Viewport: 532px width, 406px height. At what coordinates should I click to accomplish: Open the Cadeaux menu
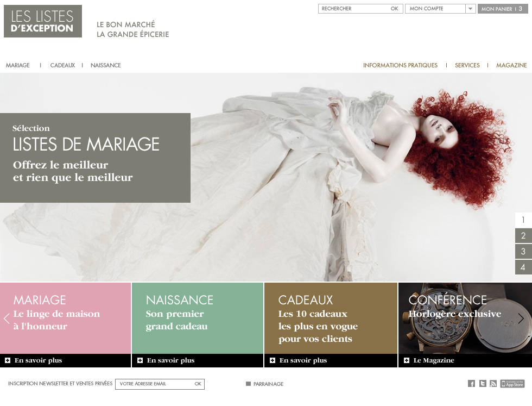[62, 65]
